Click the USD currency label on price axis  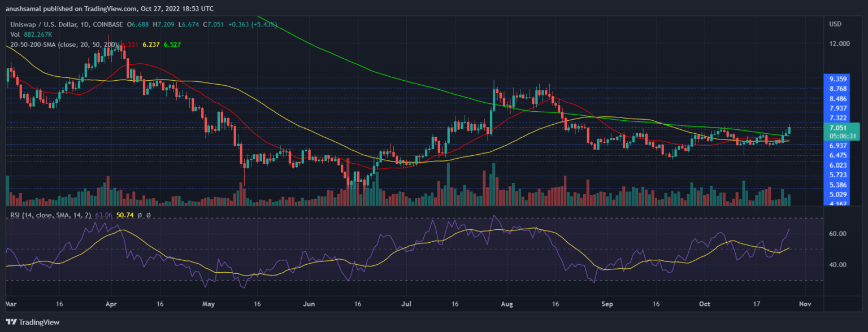click(x=836, y=24)
